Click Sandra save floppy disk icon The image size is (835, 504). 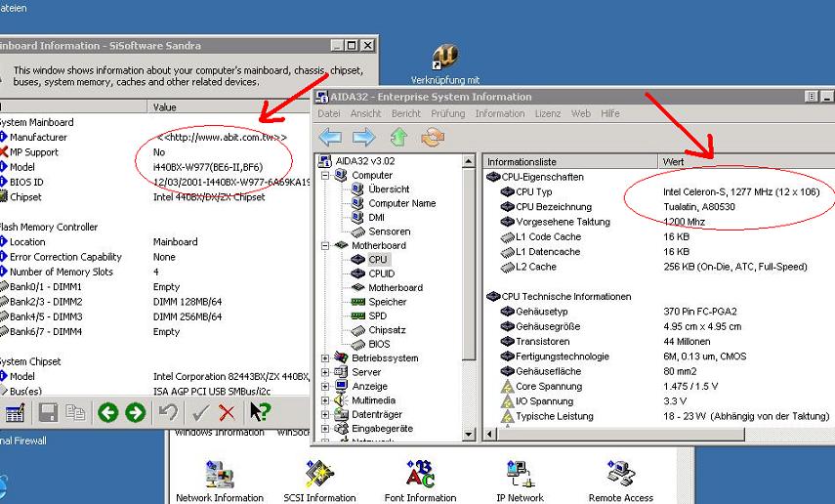[48, 412]
